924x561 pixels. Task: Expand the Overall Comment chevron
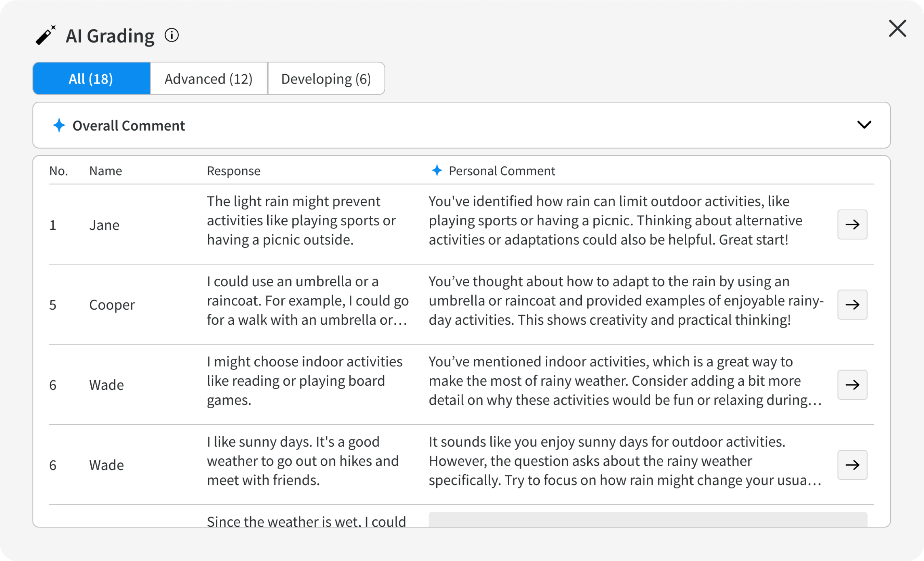[864, 125]
